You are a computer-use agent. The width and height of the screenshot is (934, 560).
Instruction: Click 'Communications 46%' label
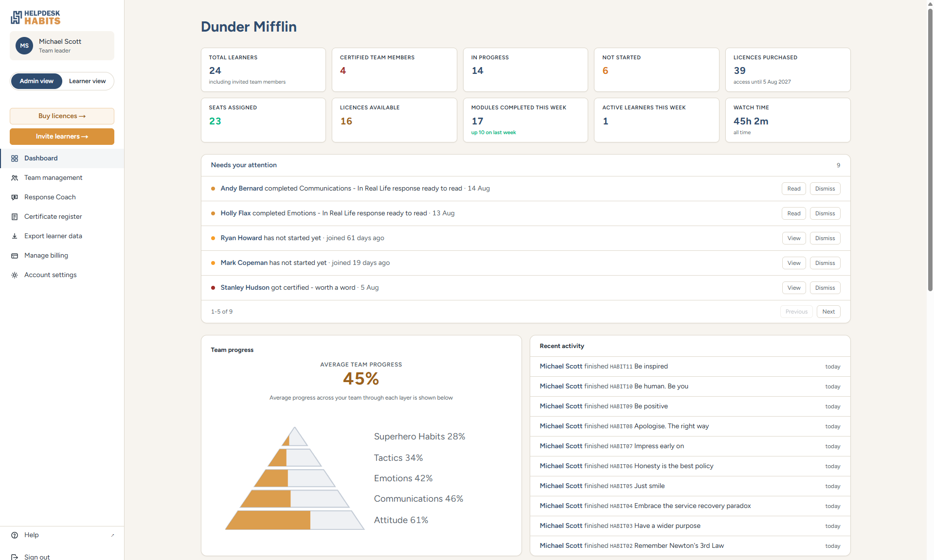418,499
